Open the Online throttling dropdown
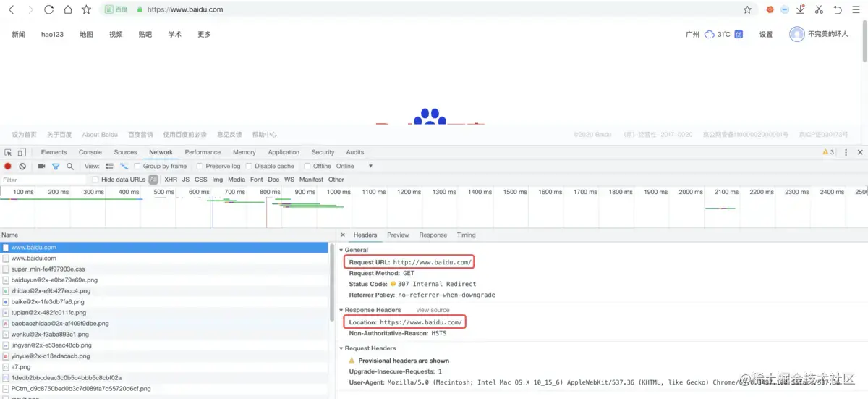 (x=354, y=167)
